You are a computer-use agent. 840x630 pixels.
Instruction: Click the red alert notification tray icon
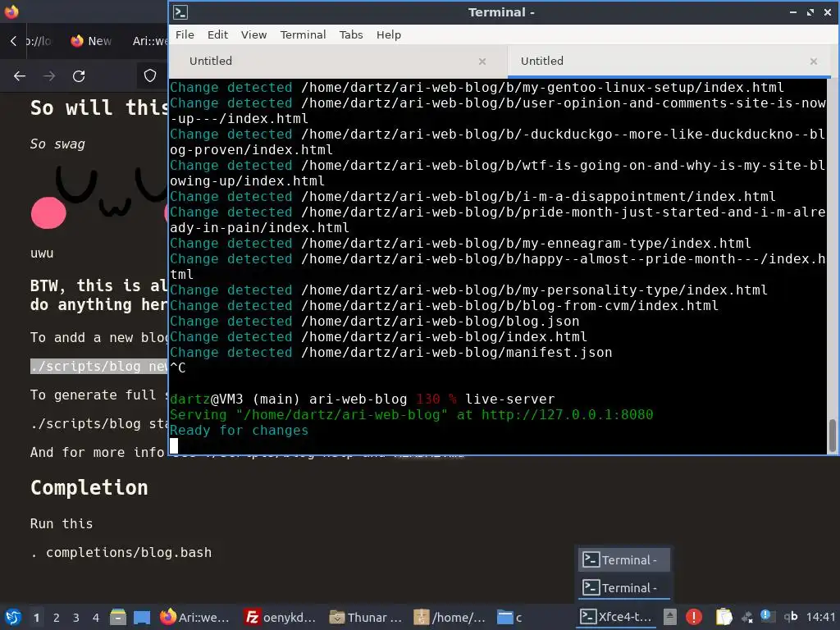[x=694, y=617]
